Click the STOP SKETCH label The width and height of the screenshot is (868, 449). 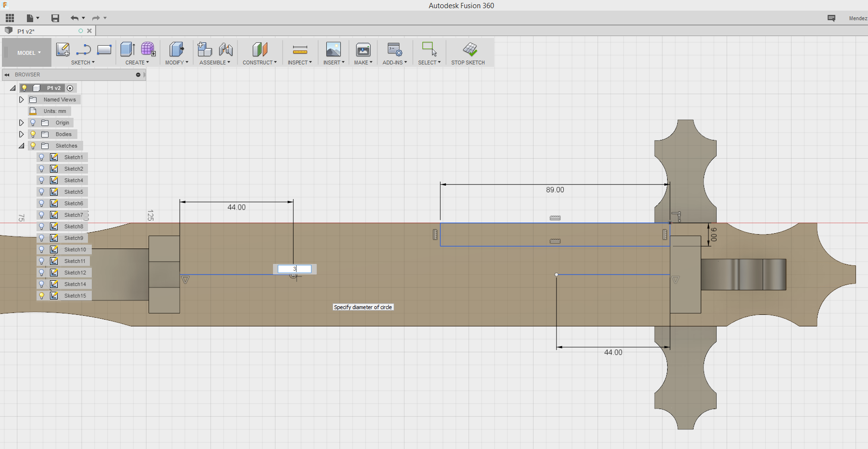(x=468, y=62)
